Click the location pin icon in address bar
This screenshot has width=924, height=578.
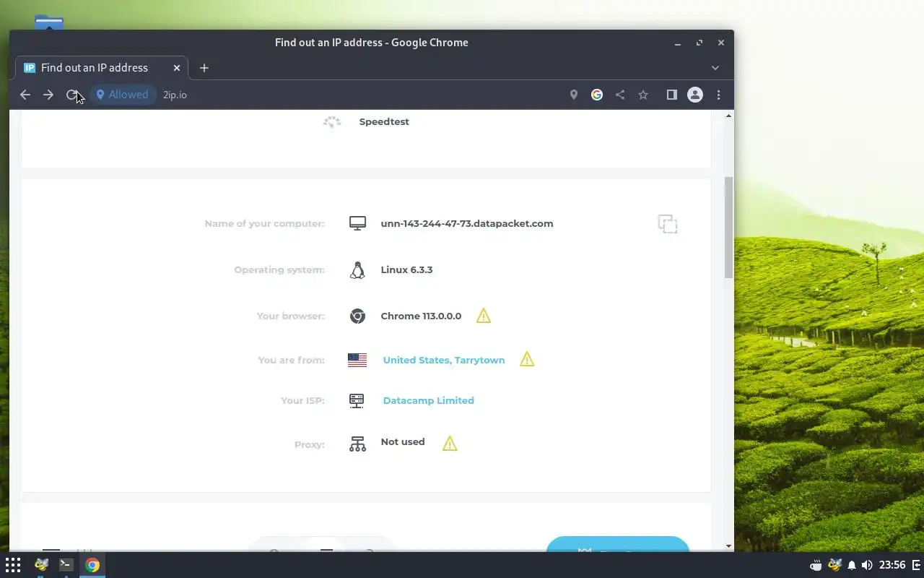click(574, 95)
